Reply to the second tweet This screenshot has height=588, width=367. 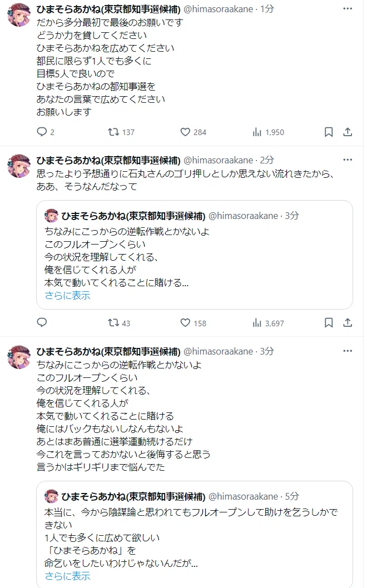tap(42, 323)
